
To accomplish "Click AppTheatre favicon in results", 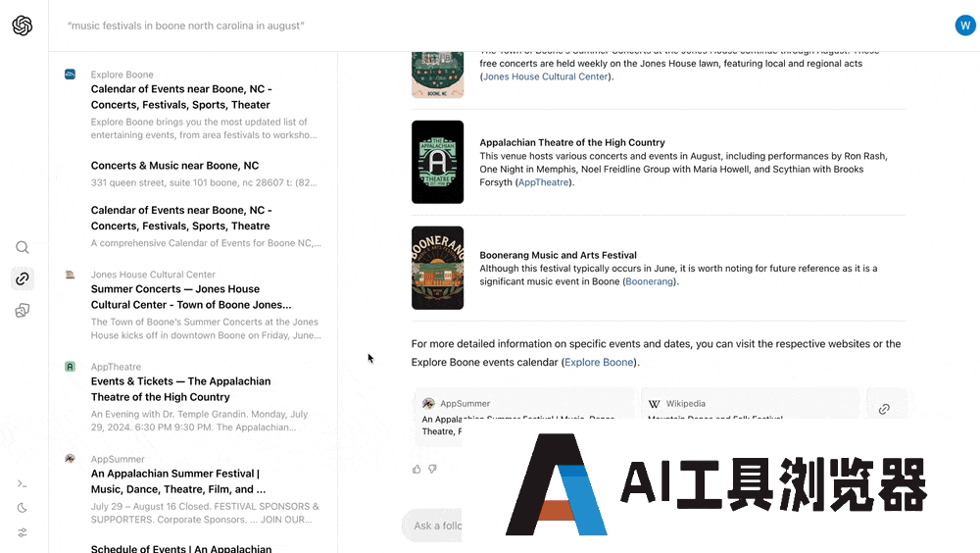I will (x=70, y=367).
